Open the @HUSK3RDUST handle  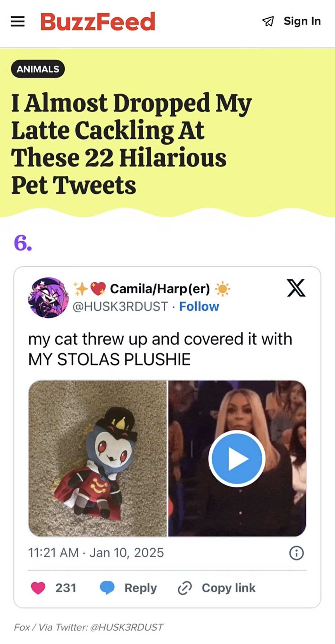tap(120, 307)
